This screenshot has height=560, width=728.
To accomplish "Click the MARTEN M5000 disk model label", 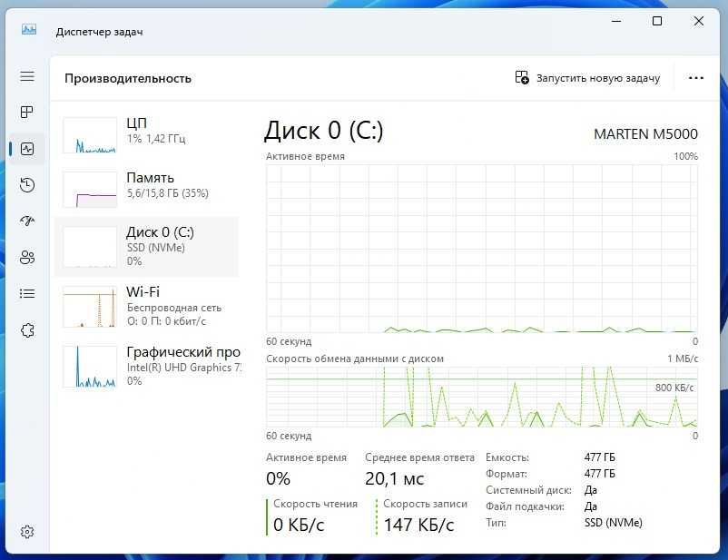I will click(645, 134).
